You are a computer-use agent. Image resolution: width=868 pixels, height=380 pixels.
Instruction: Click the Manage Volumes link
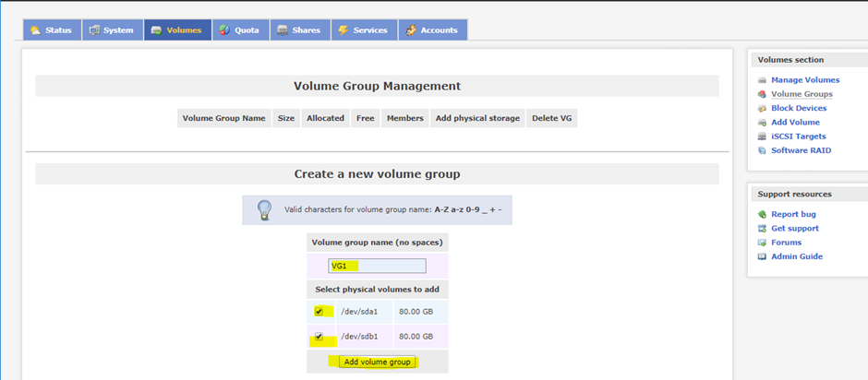805,79
